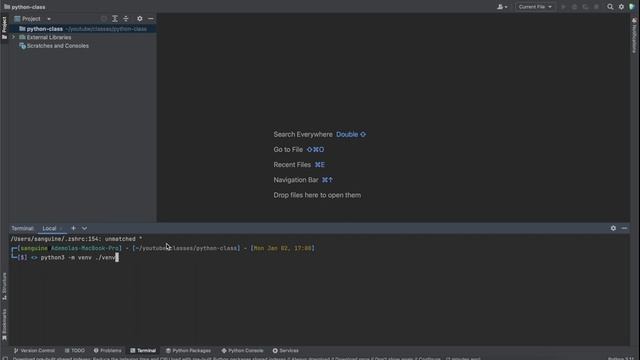Click the JetBrains Toolbox shield icon
The image size is (640, 360).
coord(632,7)
